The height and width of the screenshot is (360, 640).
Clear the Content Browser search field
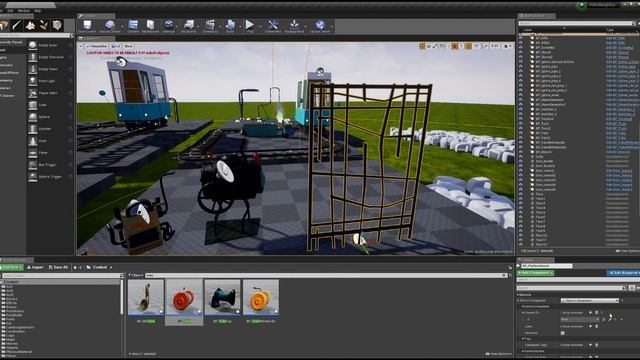(x=504, y=276)
